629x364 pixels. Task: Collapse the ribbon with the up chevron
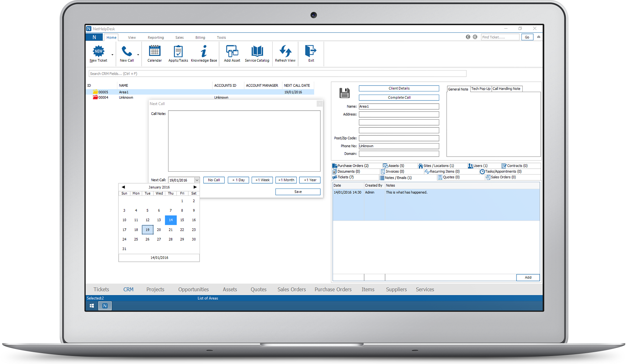[x=538, y=37]
